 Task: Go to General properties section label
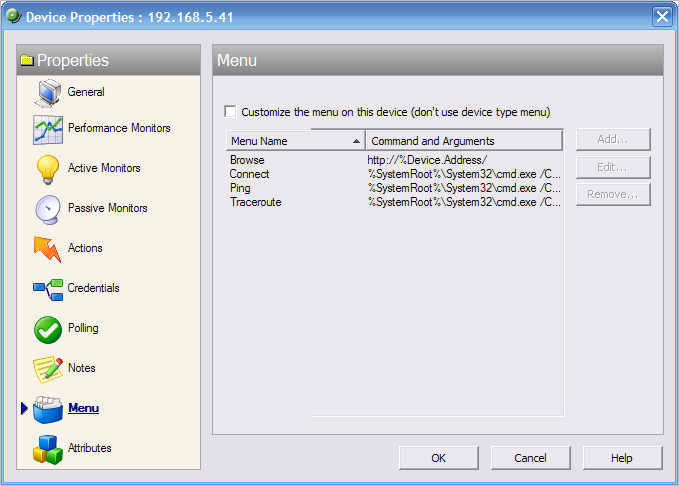pyautogui.click(x=86, y=92)
